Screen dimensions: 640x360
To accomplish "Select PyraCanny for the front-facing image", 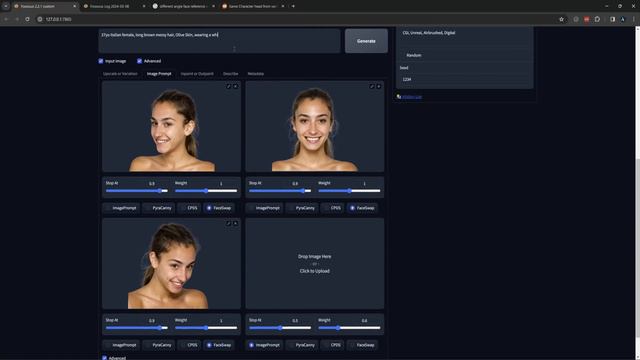I will pyautogui.click(x=302, y=208).
